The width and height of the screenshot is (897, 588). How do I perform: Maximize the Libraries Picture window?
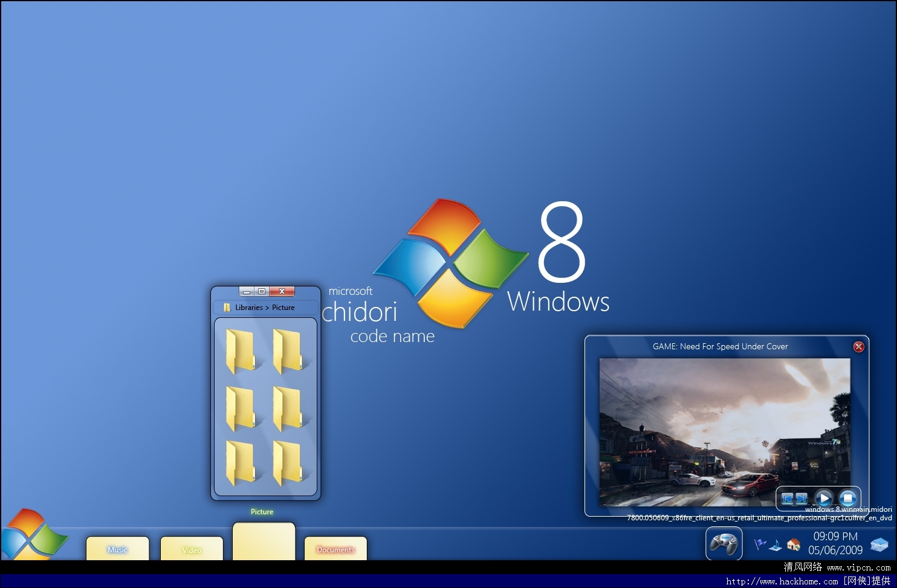pyautogui.click(x=262, y=291)
